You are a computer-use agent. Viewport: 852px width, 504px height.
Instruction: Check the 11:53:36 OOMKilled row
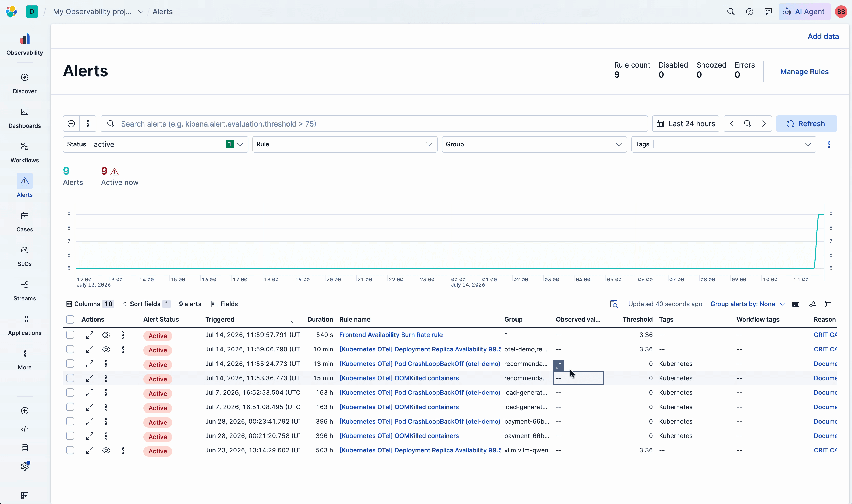point(70,378)
